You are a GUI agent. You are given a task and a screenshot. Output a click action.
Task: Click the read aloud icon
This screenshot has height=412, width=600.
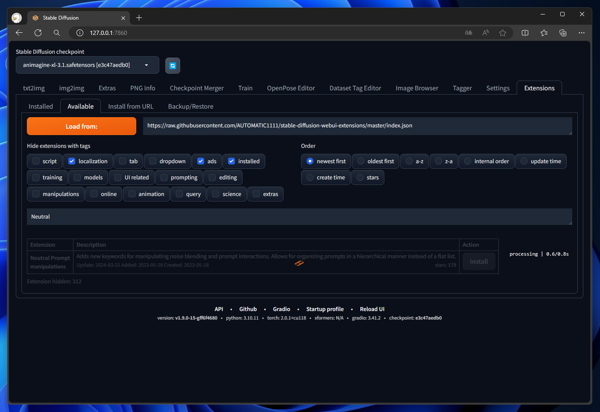point(486,33)
